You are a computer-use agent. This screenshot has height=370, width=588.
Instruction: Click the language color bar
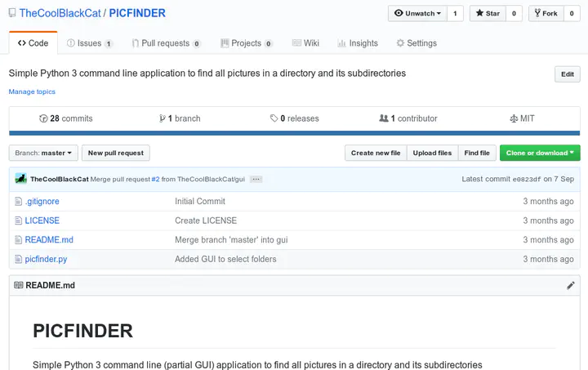294,133
